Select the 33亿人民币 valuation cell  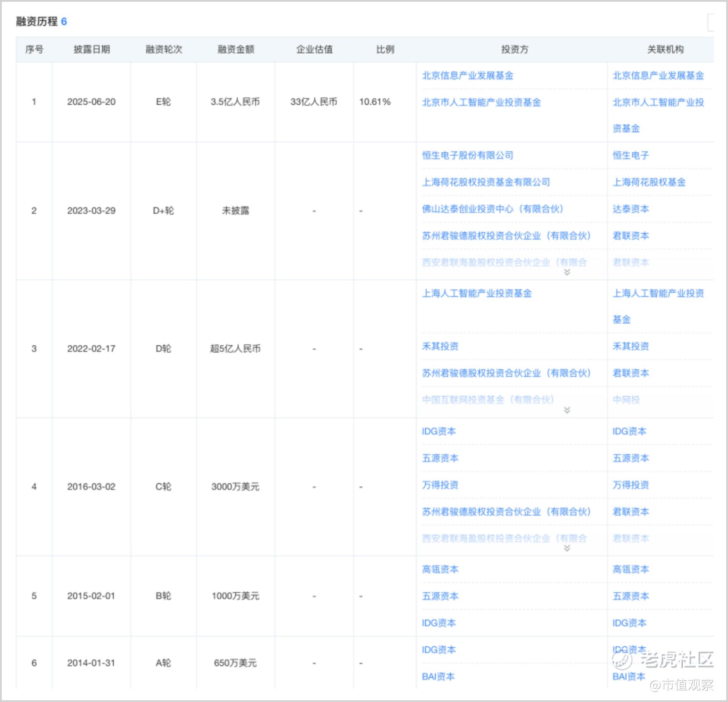point(314,102)
